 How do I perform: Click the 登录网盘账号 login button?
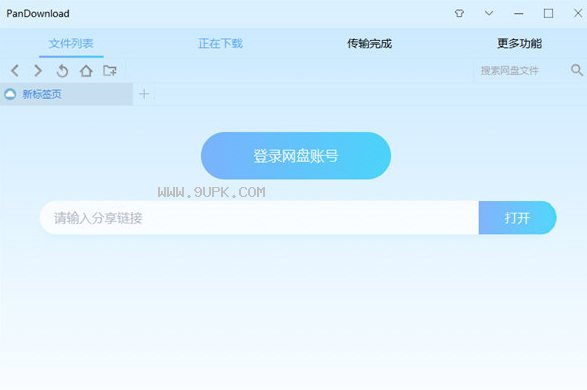pyautogui.click(x=296, y=156)
